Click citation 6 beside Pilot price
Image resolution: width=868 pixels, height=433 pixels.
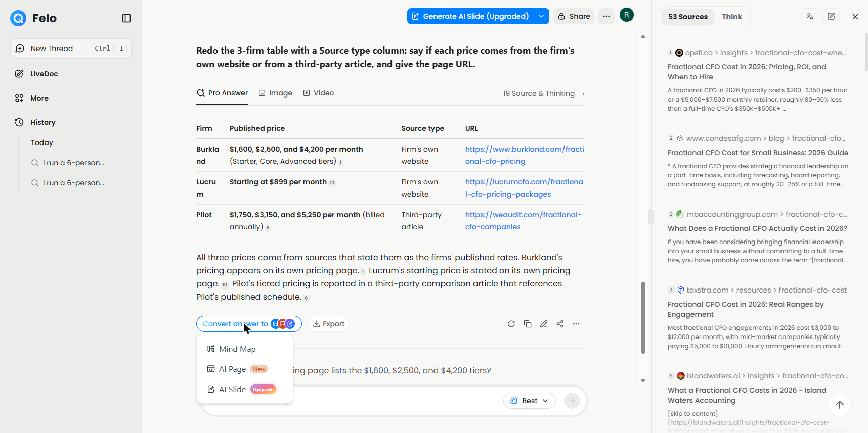coord(268,228)
